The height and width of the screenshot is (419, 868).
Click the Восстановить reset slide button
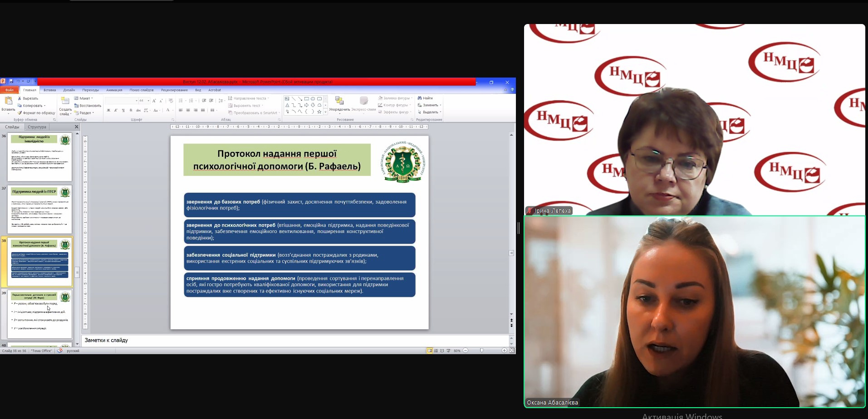(88, 106)
